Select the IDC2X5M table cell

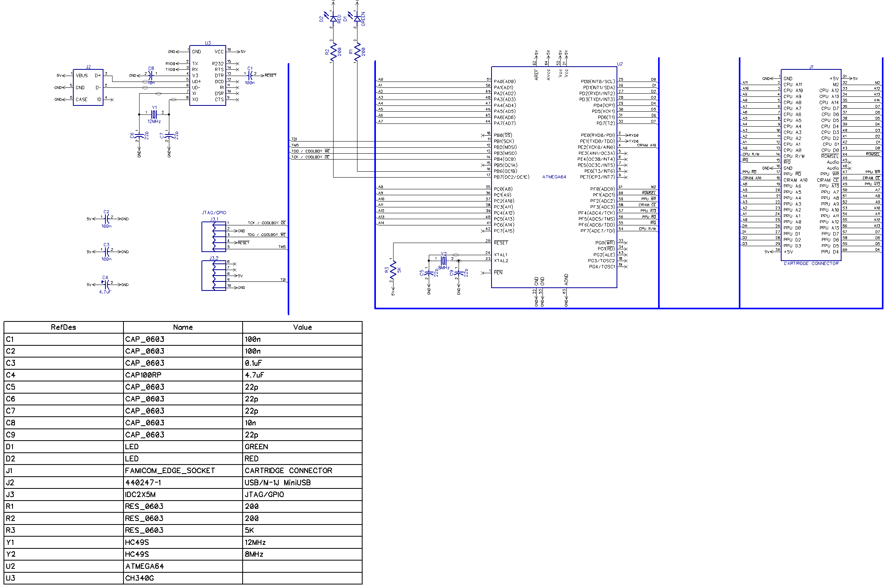pyautogui.click(x=183, y=495)
